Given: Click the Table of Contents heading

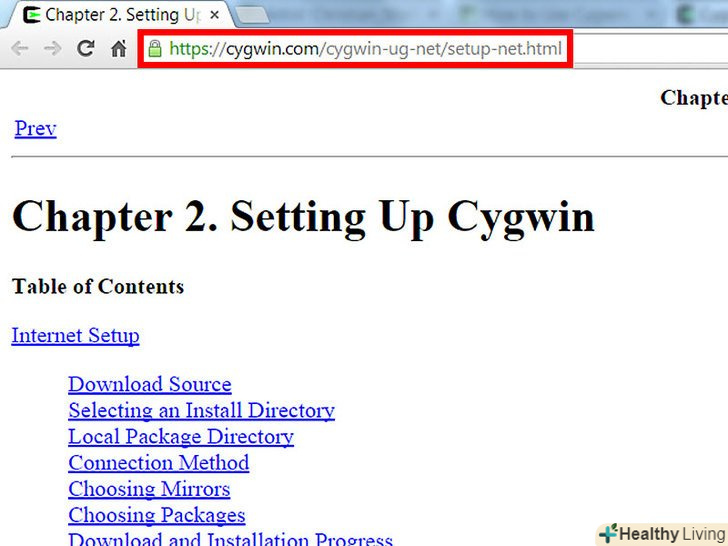Looking at the screenshot, I should 98,286.
